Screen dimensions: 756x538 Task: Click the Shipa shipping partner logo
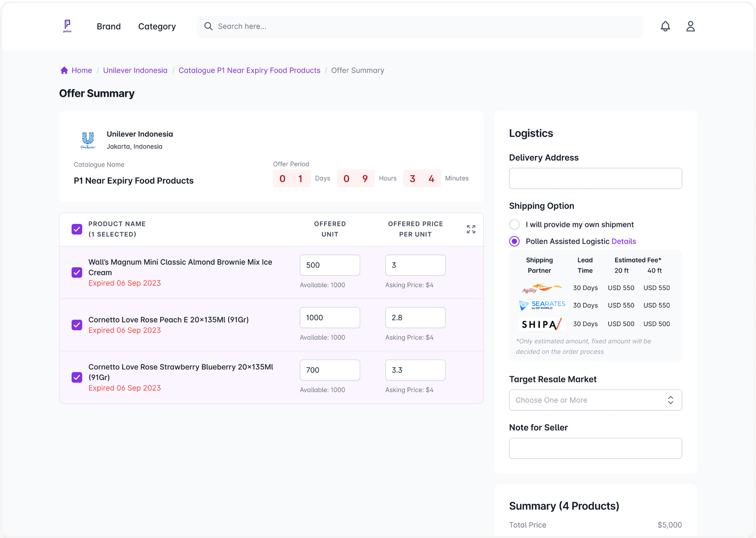[542, 324]
